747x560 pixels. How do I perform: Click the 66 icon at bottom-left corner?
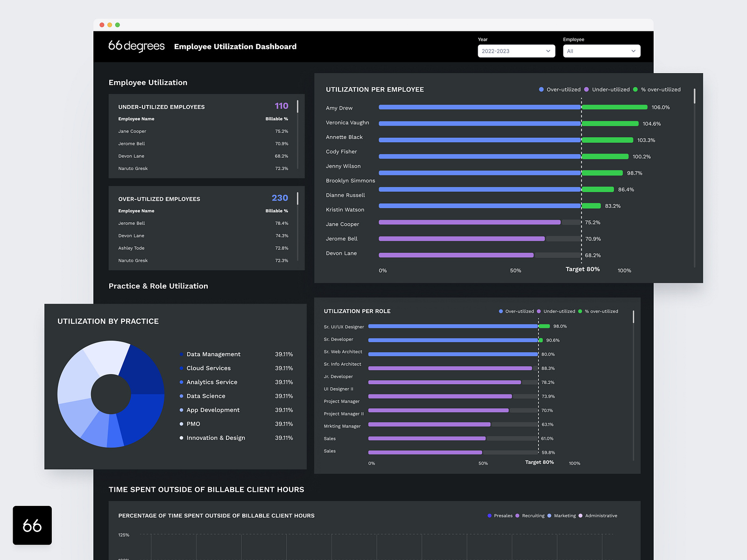(x=32, y=525)
